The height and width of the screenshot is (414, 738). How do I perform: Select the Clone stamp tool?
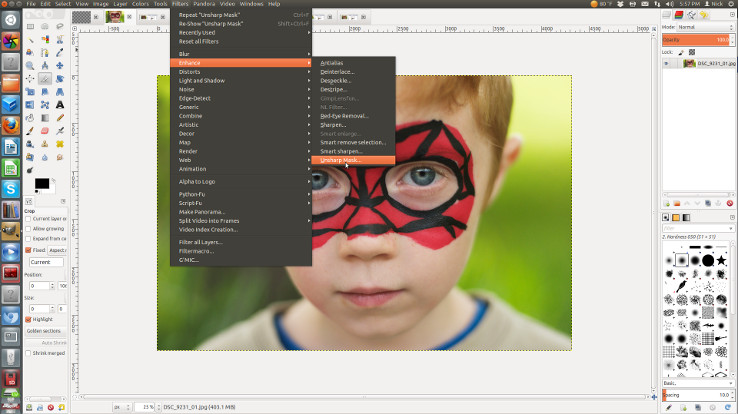pyautogui.click(x=45, y=144)
